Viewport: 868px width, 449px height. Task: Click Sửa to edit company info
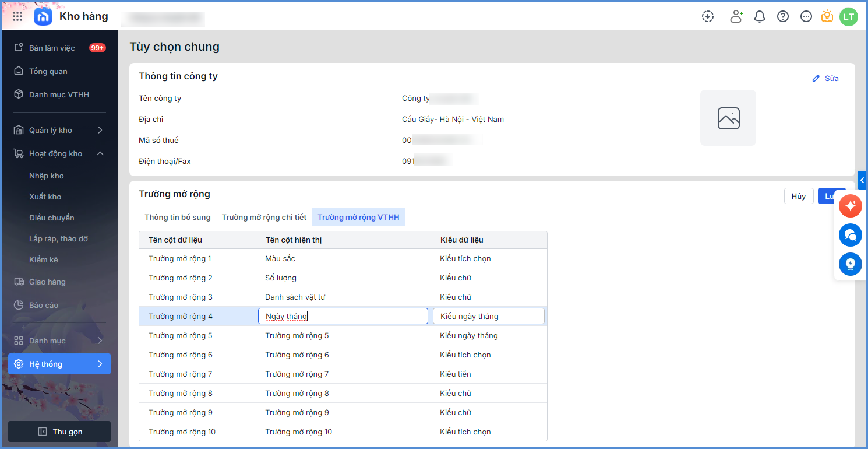coord(826,78)
